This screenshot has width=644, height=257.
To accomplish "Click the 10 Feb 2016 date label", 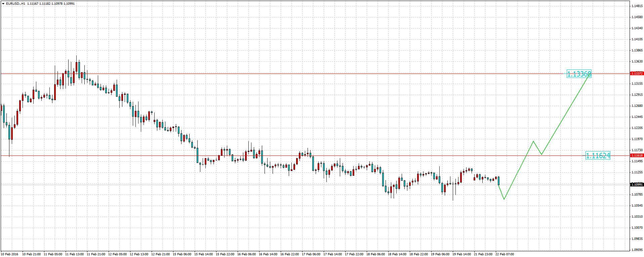I will pyautogui.click(x=10, y=254).
